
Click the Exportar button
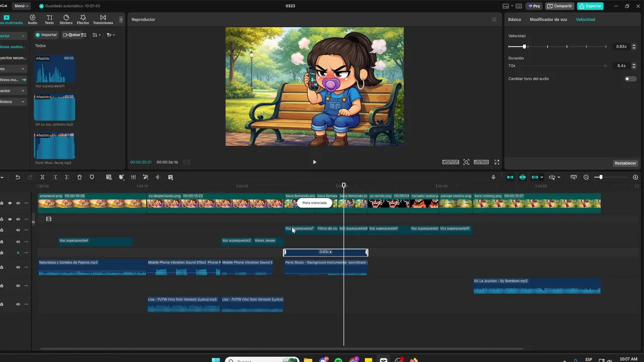(590, 6)
